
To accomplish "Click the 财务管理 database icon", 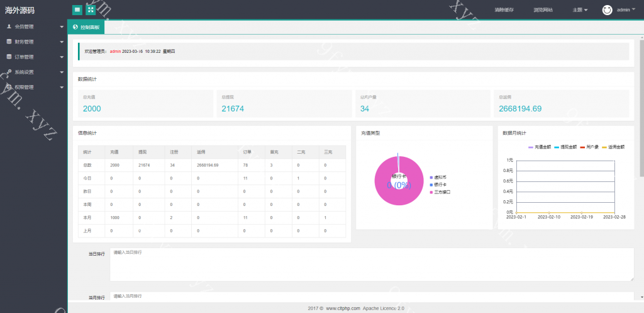I will coord(9,42).
